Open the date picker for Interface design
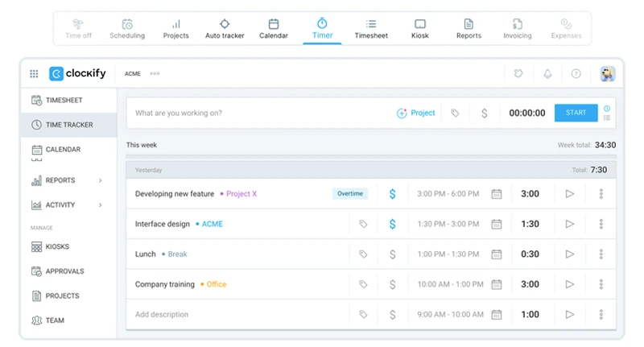This screenshot has width=644, height=347. pyautogui.click(x=497, y=224)
